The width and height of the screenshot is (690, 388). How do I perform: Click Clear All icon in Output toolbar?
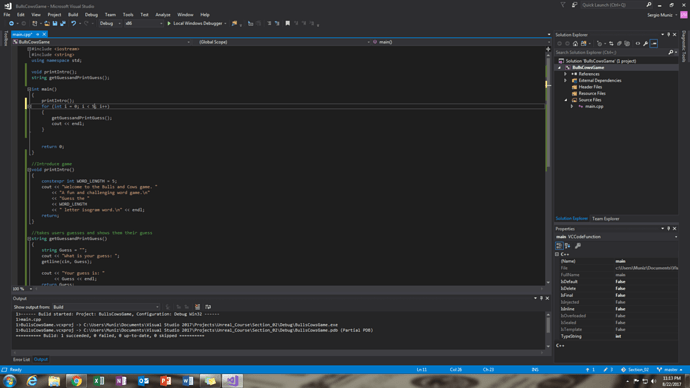pos(197,307)
